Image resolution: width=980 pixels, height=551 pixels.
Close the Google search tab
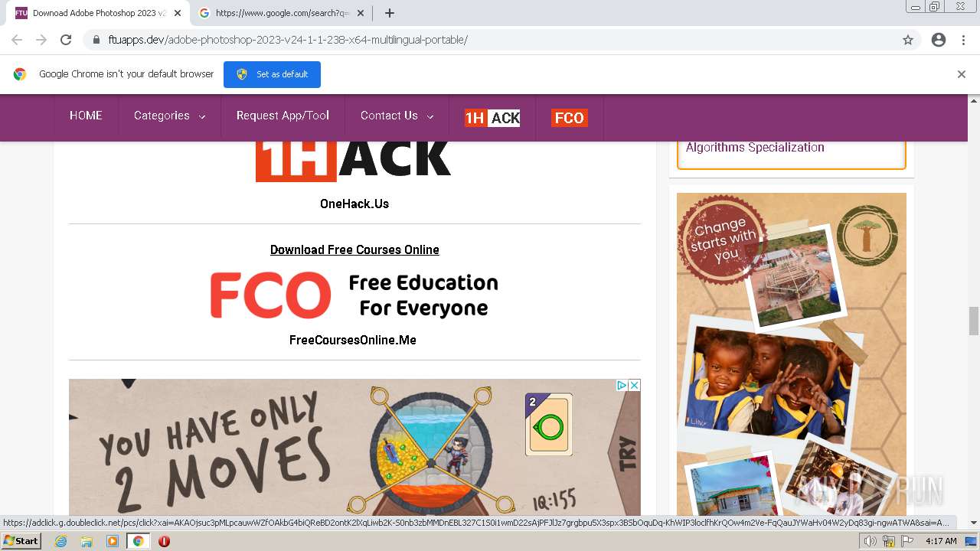point(360,13)
